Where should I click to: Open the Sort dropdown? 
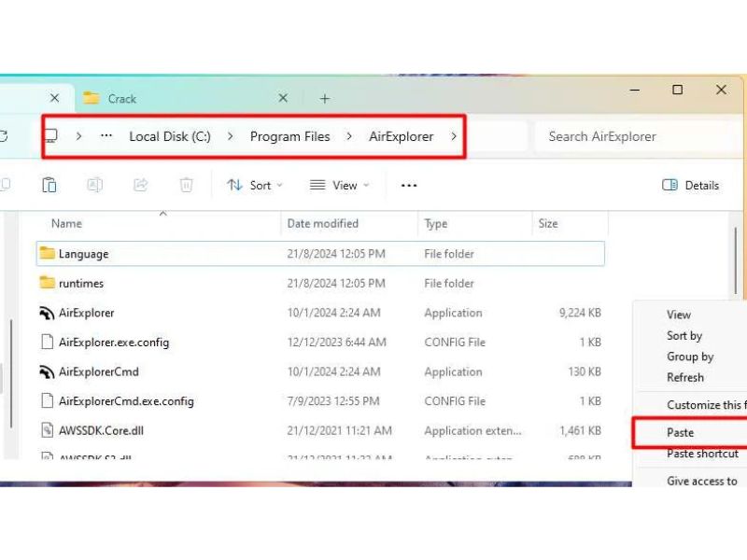pyautogui.click(x=255, y=185)
